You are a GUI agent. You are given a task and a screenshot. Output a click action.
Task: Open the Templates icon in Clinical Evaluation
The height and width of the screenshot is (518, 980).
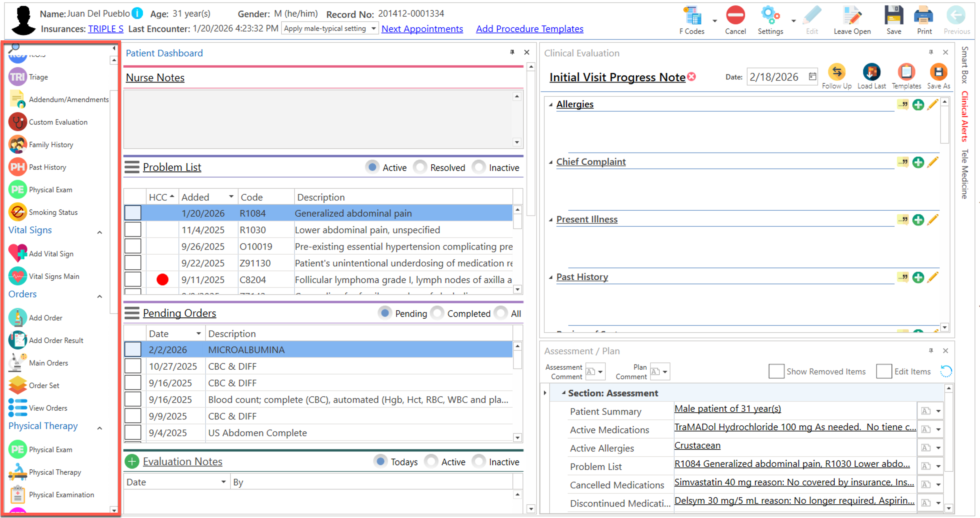906,72
